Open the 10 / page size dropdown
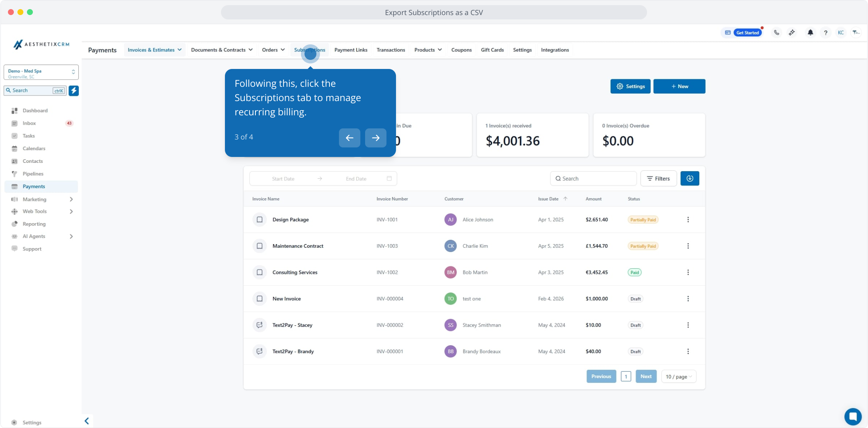Viewport: 868px width, 428px height. 678,376
